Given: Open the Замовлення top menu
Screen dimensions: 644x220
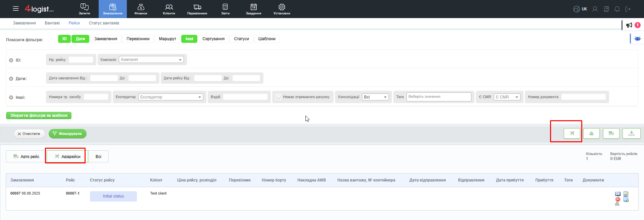Looking at the screenshot, I should [x=113, y=9].
